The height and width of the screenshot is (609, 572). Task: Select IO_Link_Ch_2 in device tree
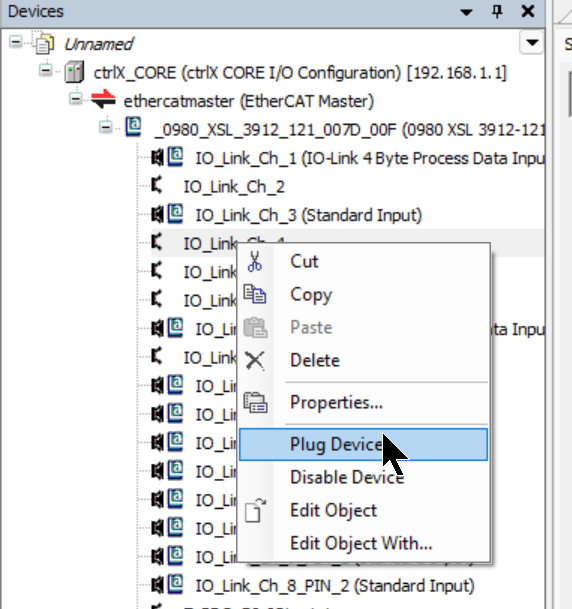[234, 187]
